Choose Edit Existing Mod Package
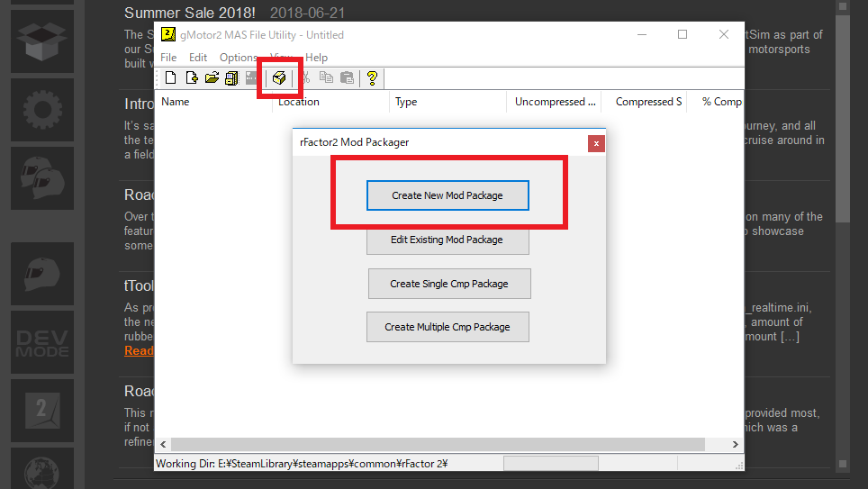The image size is (868, 489). pyautogui.click(x=447, y=240)
